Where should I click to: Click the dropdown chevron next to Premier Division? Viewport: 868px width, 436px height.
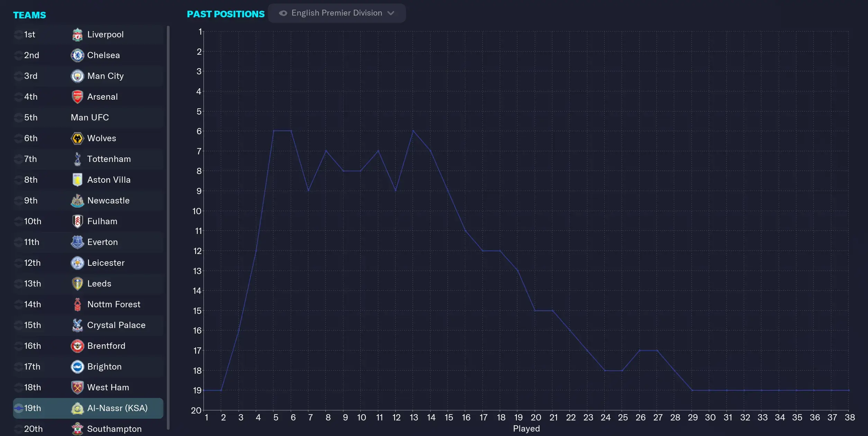(391, 13)
